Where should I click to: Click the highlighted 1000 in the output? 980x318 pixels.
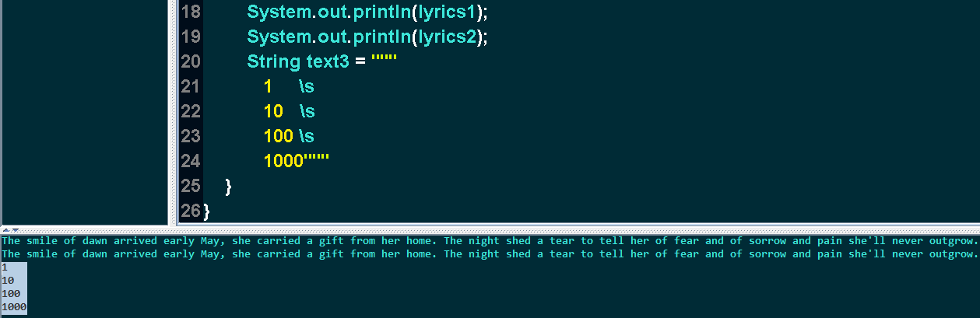14,307
